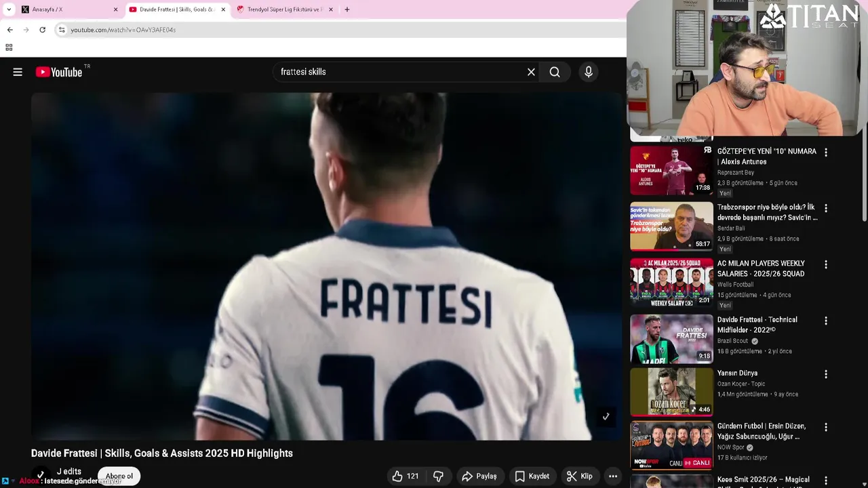Open the J edits channel avatar
868x488 pixels.
[x=41, y=476]
